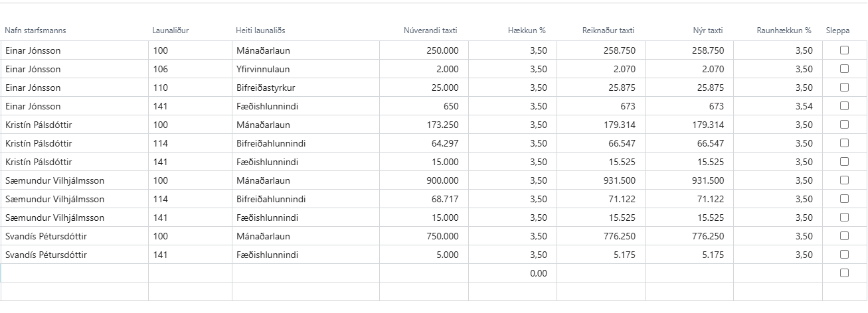Tick the Sleppa checkbox in the empty row
Image resolution: width=868 pixels, height=313 pixels.
(x=844, y=273)
